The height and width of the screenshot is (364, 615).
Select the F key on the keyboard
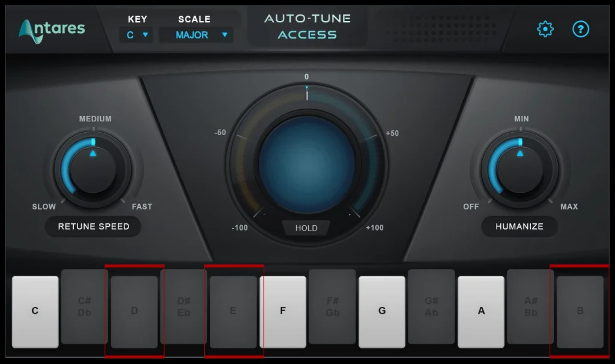(283, 311)
